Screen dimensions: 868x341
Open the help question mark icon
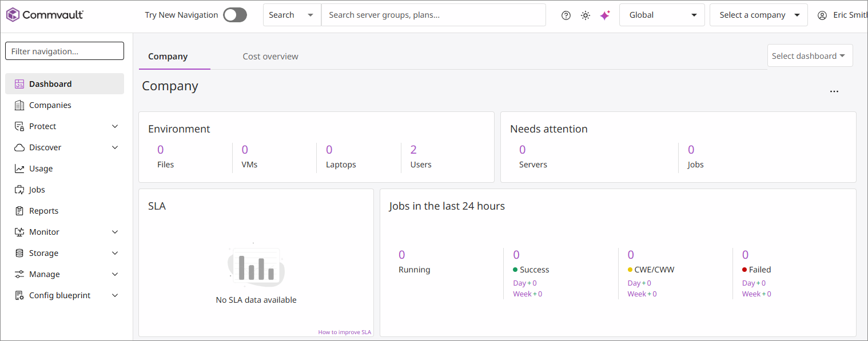566,15
